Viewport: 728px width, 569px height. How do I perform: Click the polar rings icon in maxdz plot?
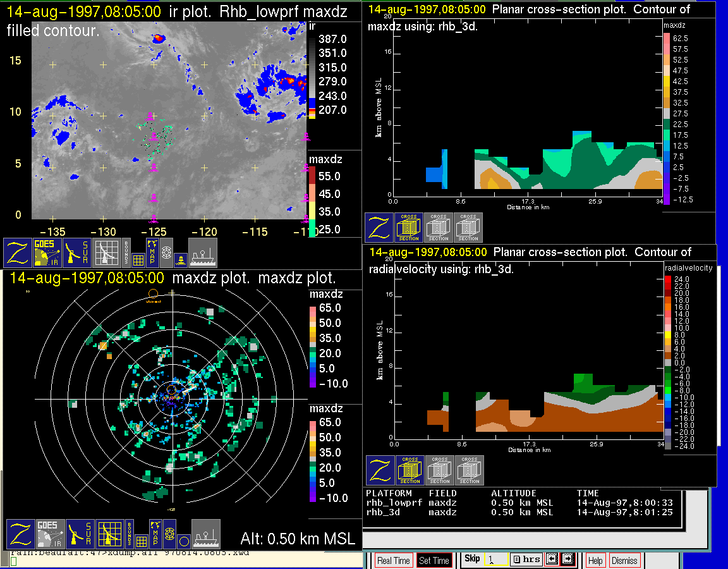click(x=169, y=534)
